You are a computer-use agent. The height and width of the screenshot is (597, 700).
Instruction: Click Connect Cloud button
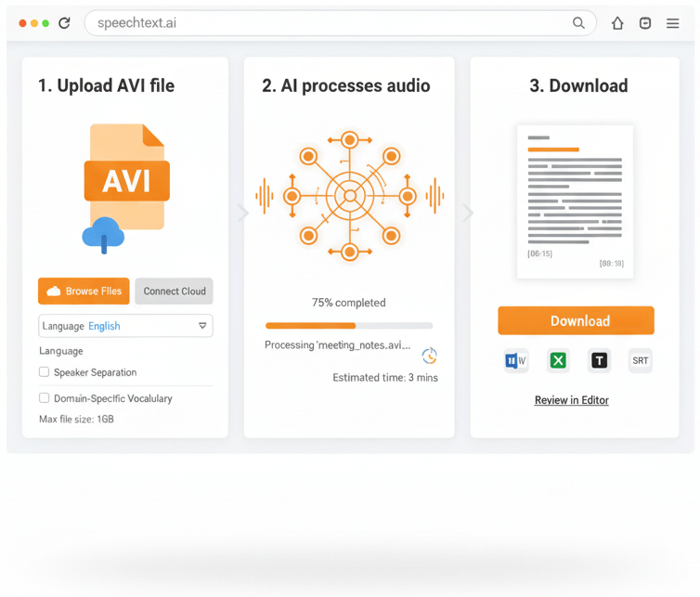[175, 292]
